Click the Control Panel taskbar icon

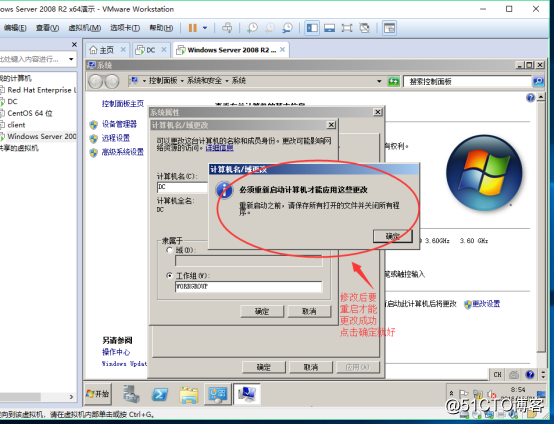point(217,394)
